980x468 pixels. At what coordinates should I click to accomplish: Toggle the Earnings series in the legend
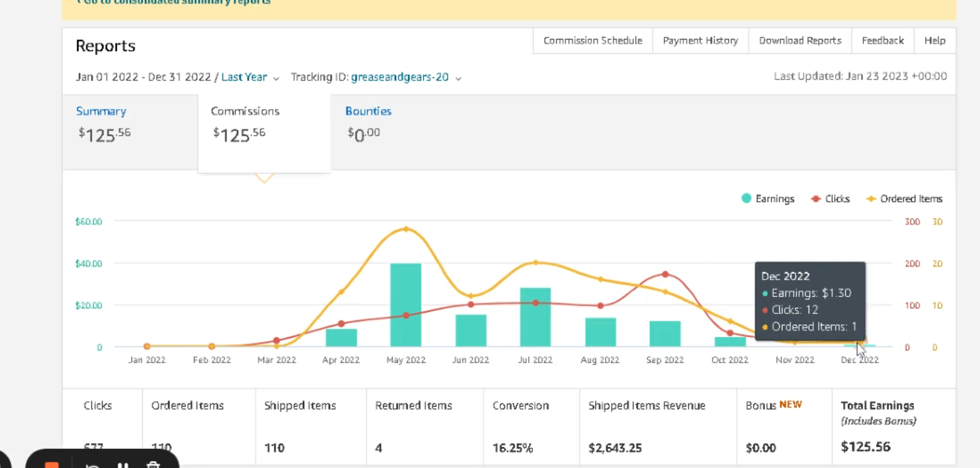768,199
